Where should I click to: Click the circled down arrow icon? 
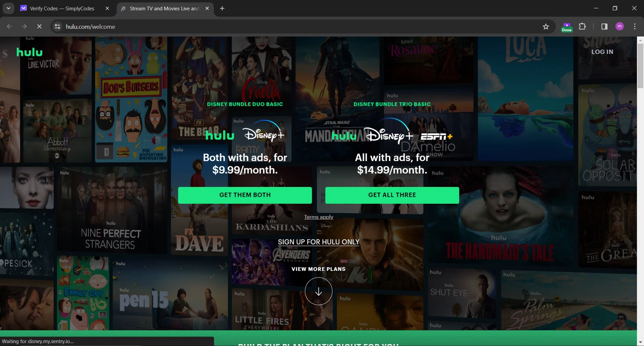point(319,291)
